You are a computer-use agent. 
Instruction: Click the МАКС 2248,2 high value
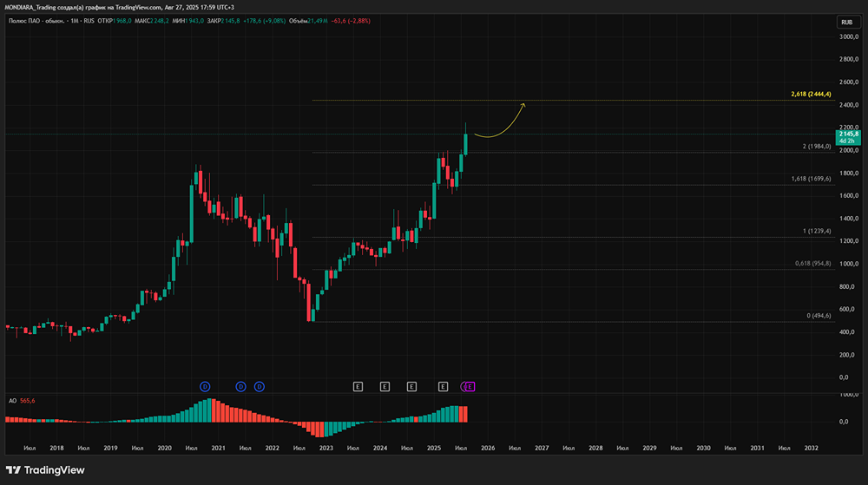152,21
